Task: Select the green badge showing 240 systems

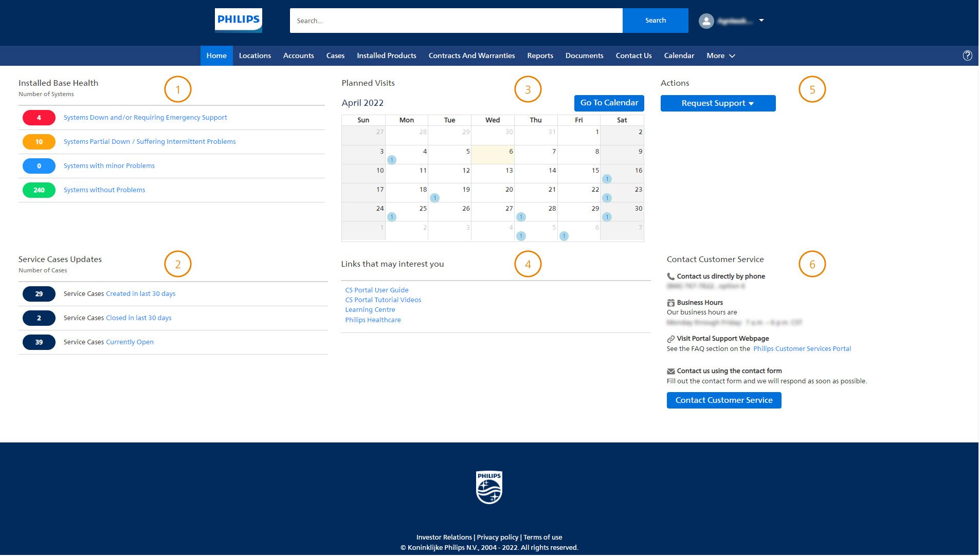Action: (x=39, y=190)
